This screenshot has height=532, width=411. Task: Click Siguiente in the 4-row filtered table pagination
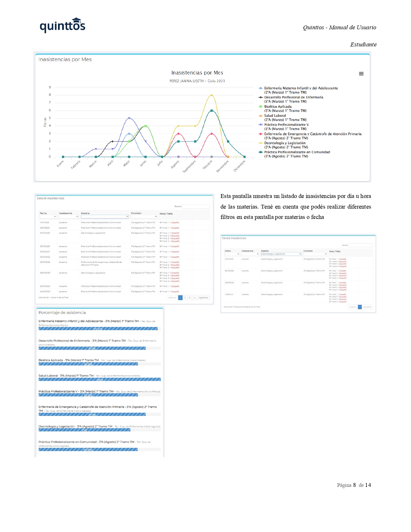click(x=367, y=307)
